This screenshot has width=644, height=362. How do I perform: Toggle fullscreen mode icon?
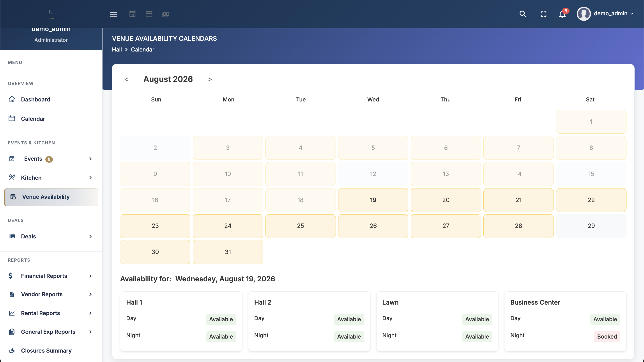543,14
